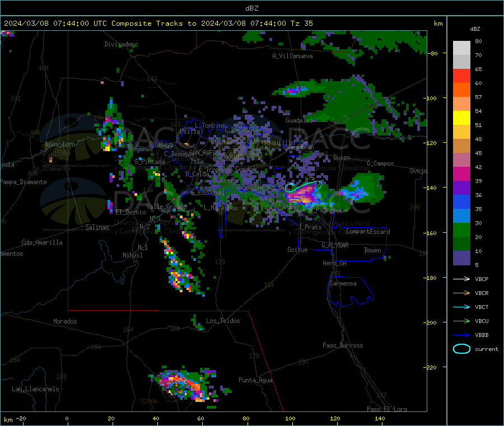
Task: Click the Los_Toldos map label
Action: tap(223, 321)
